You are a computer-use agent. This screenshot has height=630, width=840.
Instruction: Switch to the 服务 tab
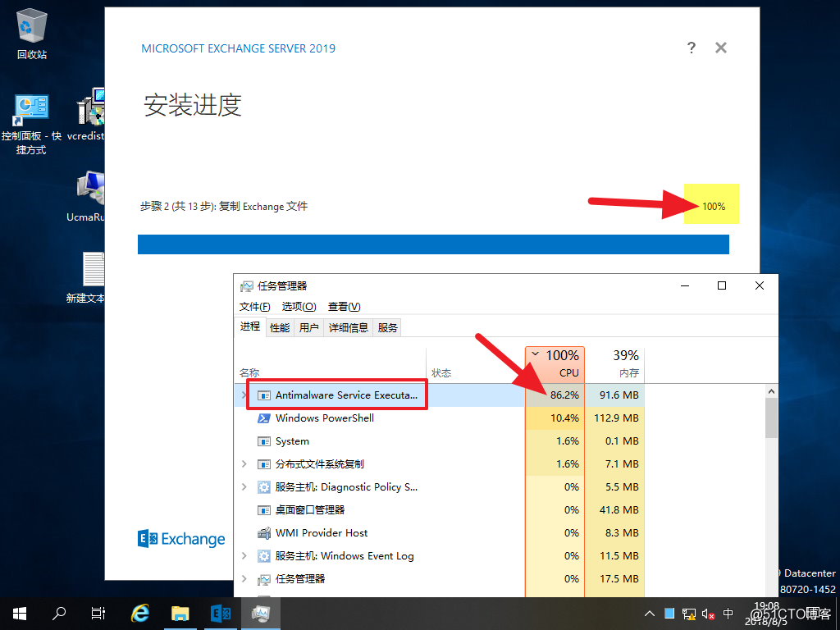point(387,328)
